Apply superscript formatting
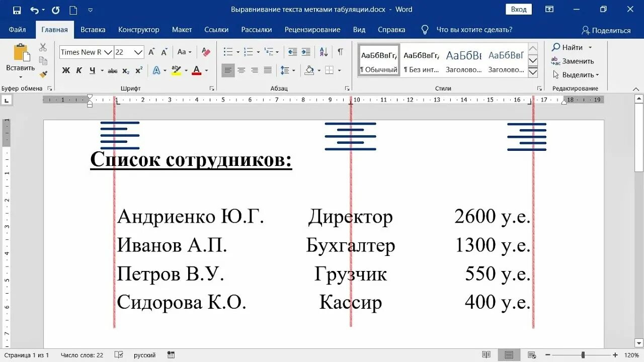Image resolution: width=644 pixels, height=362 pixels. 139,70
